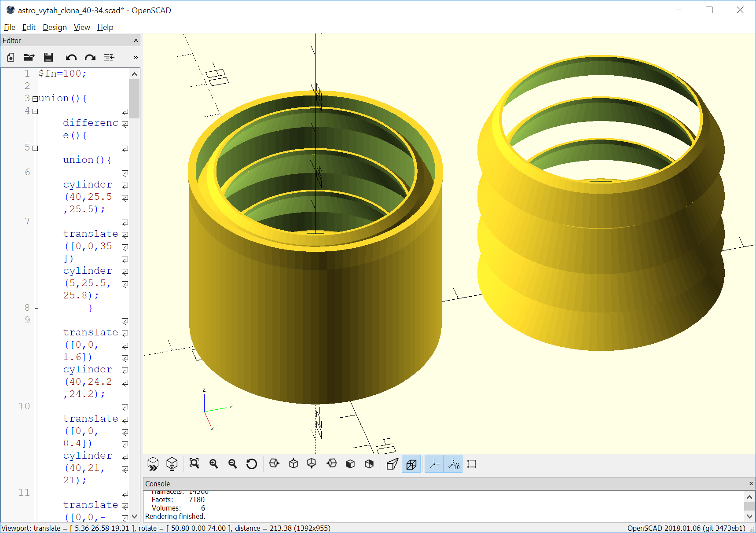Redo the edit with the redo arrow

[x=90, y=57]
